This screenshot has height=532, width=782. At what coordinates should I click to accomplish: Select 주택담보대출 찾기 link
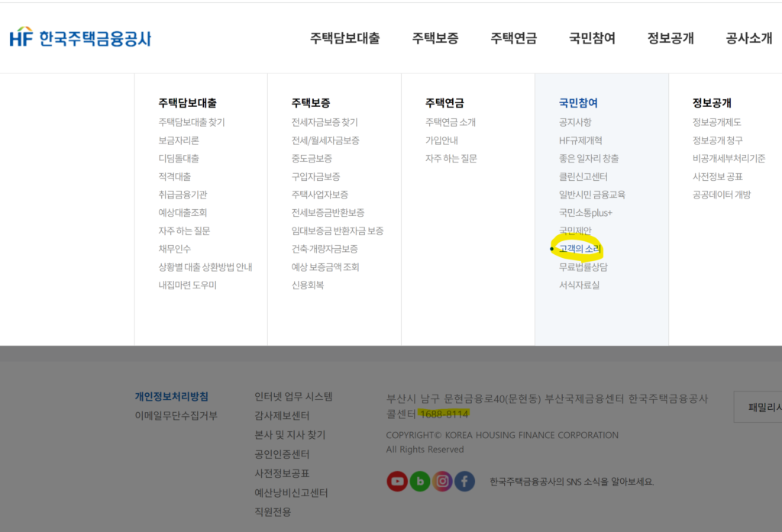click(192, 122)
